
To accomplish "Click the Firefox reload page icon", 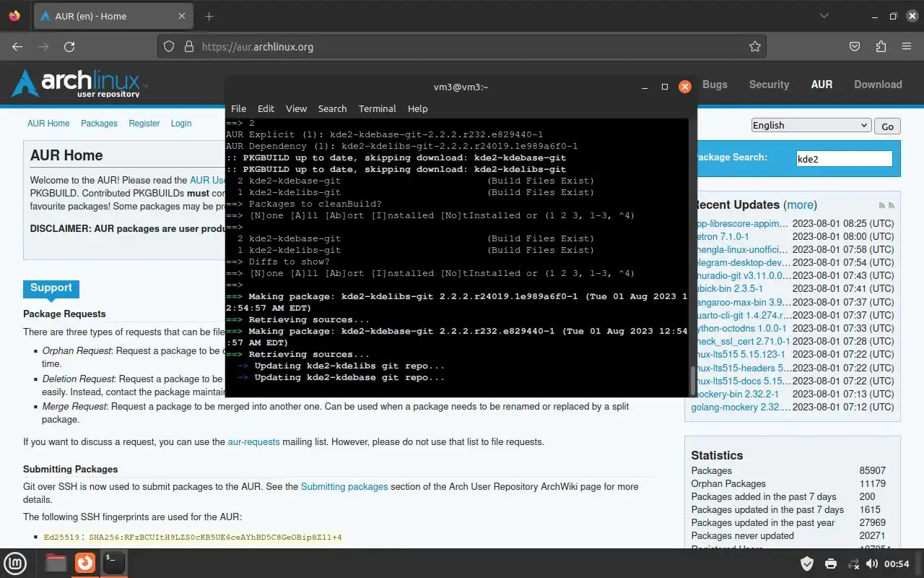I will [x=69, y=46].
